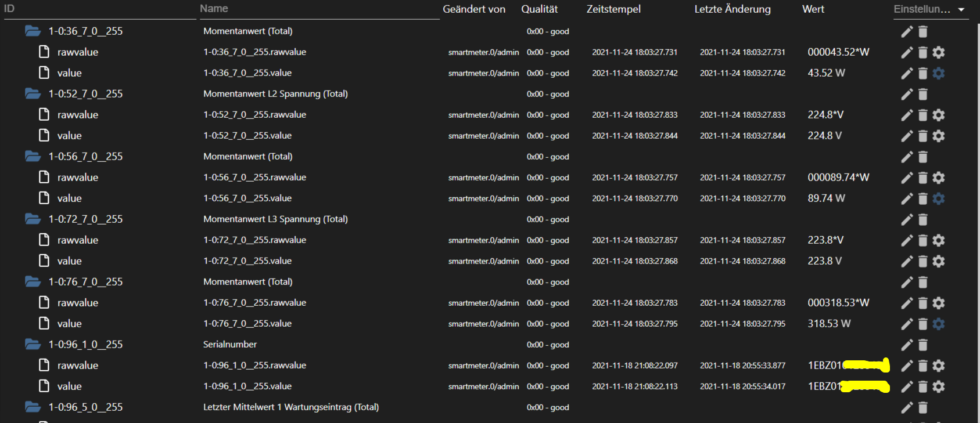
Task: Edit the Serialnumber folder object
Action: 907,345
